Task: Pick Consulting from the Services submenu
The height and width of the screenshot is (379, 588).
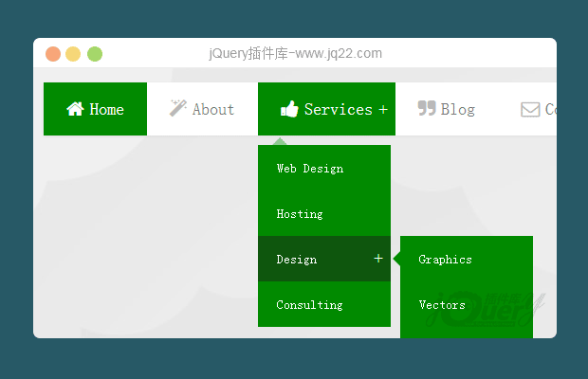Action: pos(309,305)
